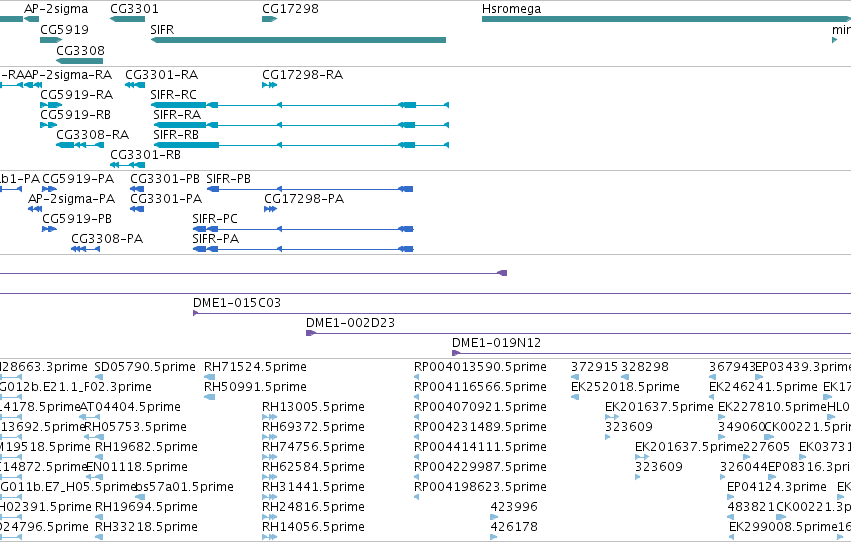The height and width of the screenshot is (542, 851).
Task: Select the CG3301-PB protein label
Action: (x=165, y=179)
